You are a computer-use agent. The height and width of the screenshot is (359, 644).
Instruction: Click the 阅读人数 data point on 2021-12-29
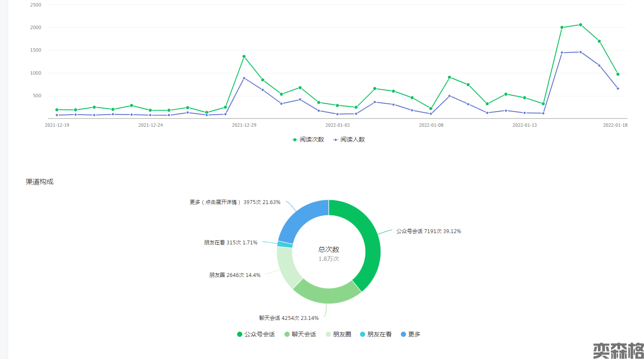(x=244, y=78)
